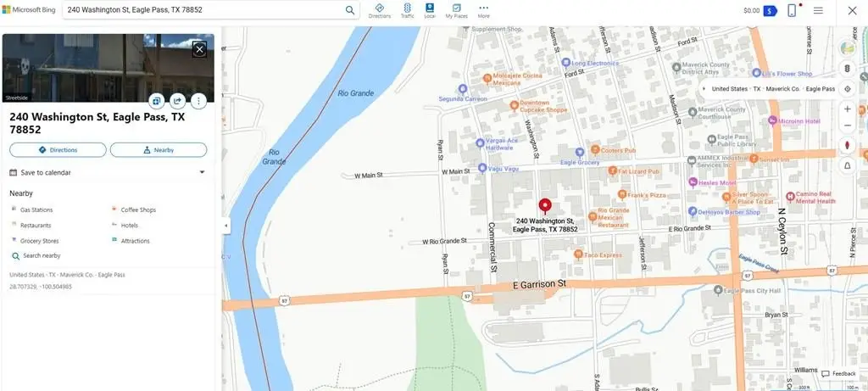Viewport: 868px width, 391px height.
Task: Click the locate me icon on the map
Action: 847,88
